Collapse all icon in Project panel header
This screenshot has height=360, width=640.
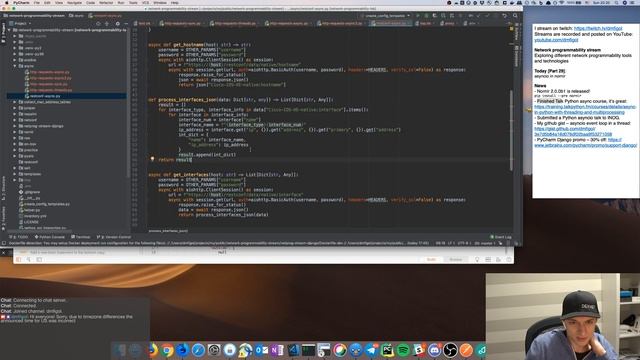pyautogui.click(x=107, y=24)
